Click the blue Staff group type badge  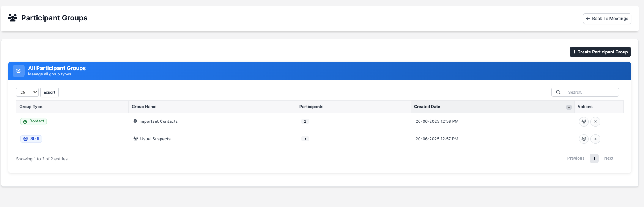31,139
